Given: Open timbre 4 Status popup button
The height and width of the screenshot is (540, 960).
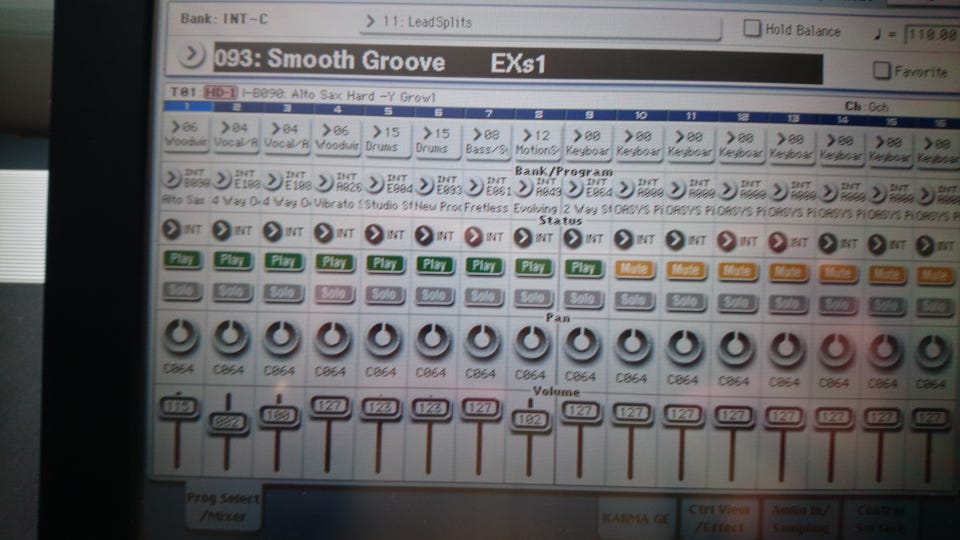Looking at the screenshot, I should click(323, 233).
